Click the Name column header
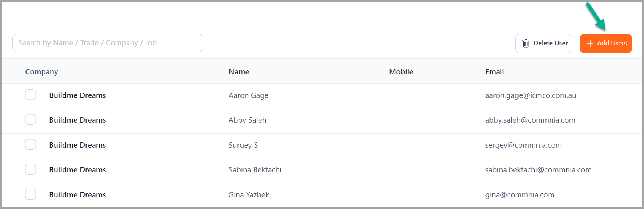 pos(239,72)
